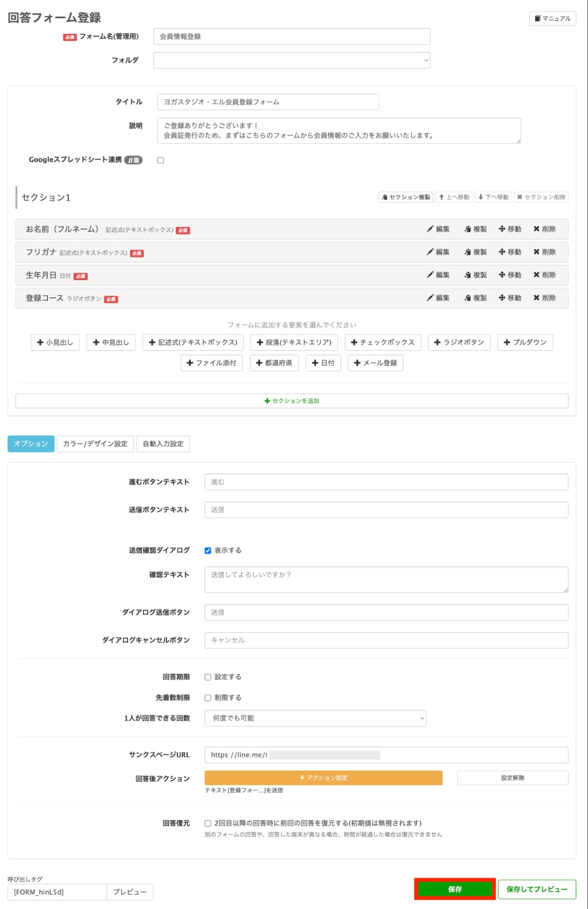Click the pencil edit icon for お名前 row
Screen dimensions: 588x909
(x=430, y=229)
